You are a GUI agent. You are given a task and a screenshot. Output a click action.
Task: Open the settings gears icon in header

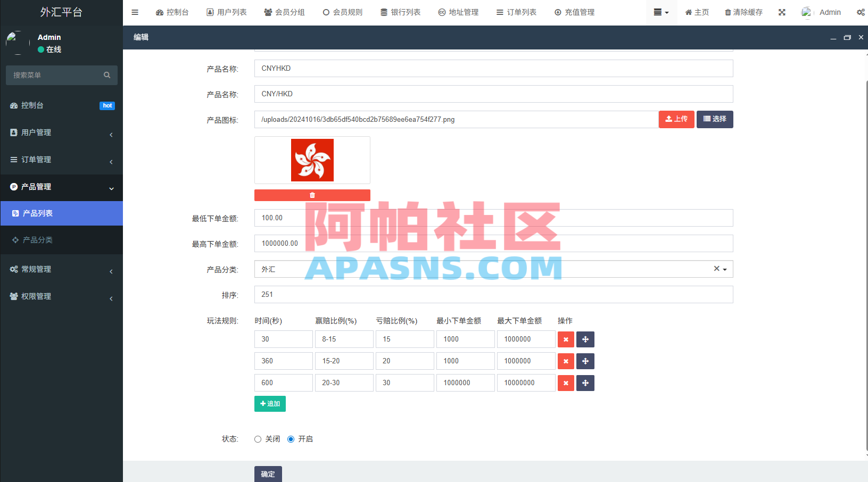(861, 12)
